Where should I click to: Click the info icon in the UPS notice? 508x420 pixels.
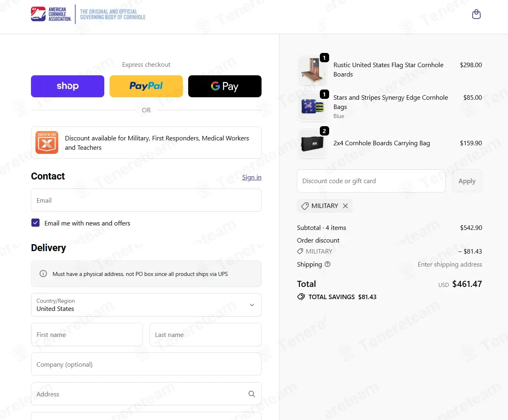[x=43, y=274]
